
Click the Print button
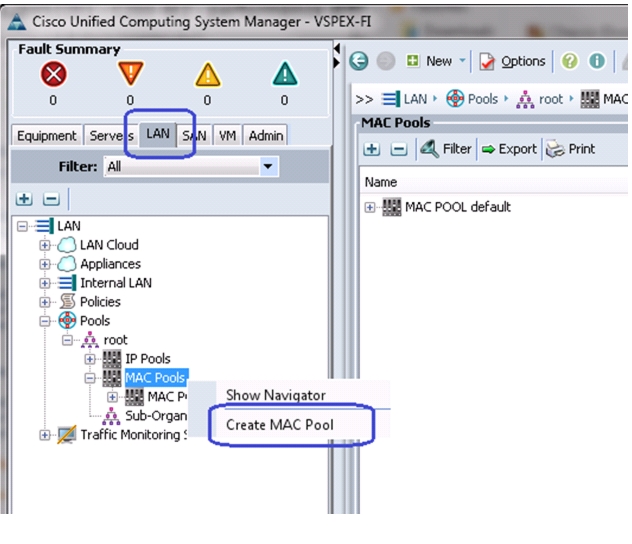(x=570, y=149)
